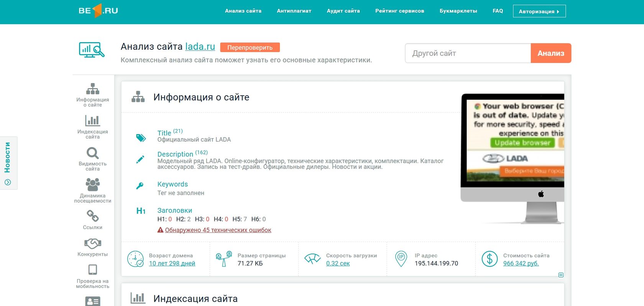This screenshot has height=306, width=644.
Task: Open Рейтинг сервисов menu item
Action: 399,11
